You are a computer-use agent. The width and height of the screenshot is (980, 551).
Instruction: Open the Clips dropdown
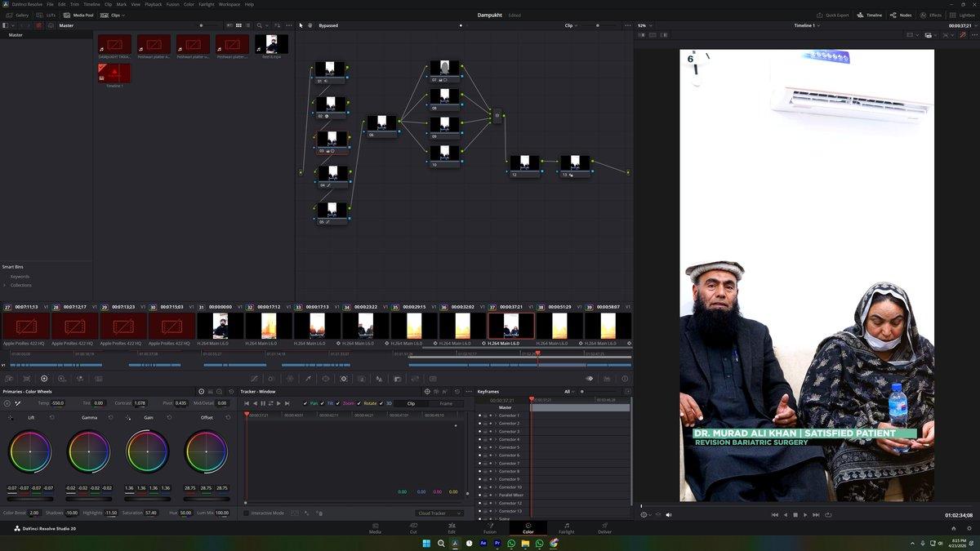click(x=114, y=15)
